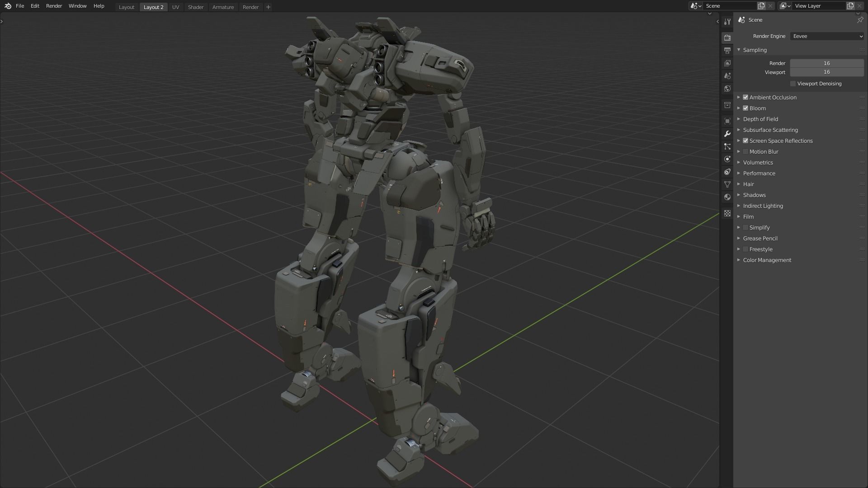This screenshot has height=488, width=868.
Task: Disable Bloom checkbox
Action: click(x=745, y=108)
